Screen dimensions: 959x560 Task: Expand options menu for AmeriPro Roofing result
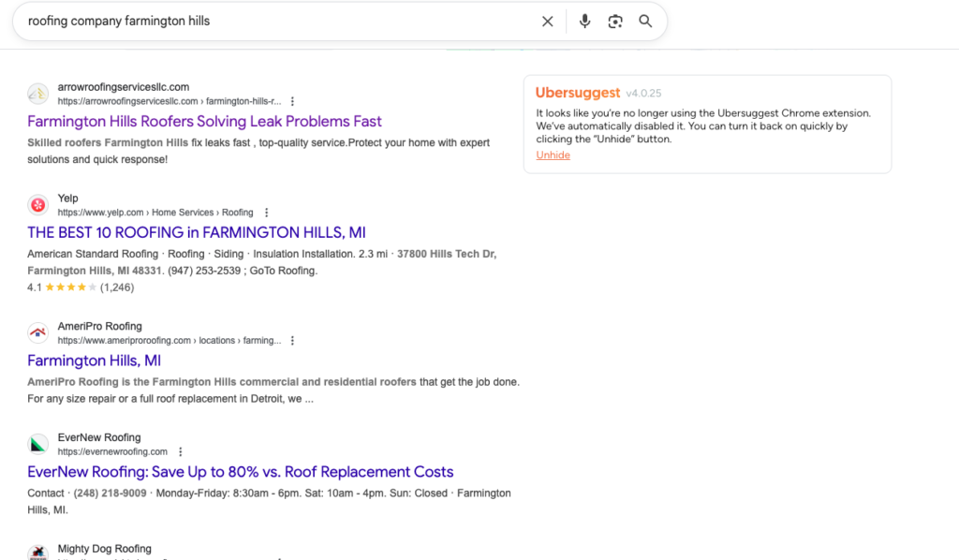coord(292,341)
